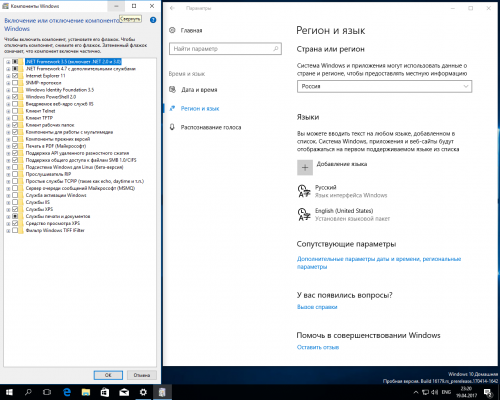Check the Службы IIS checkbox

click(x=15, y=202)
